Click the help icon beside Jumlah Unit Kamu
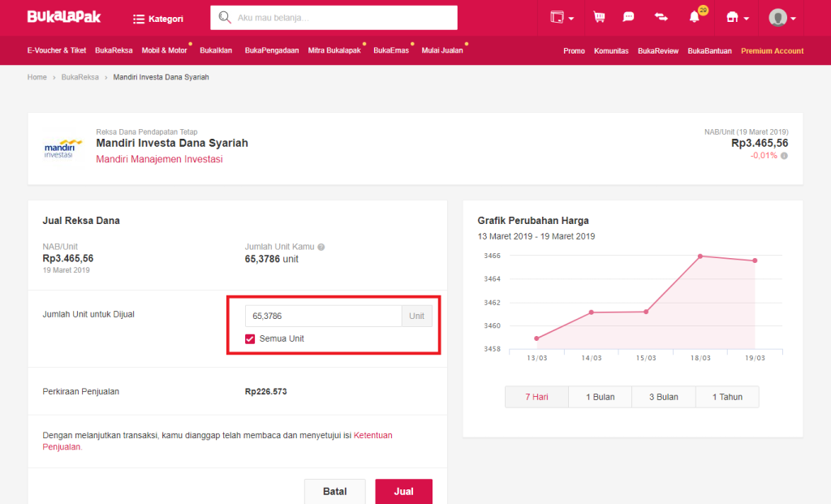This screenshot has height=504, width=831. 321,247
